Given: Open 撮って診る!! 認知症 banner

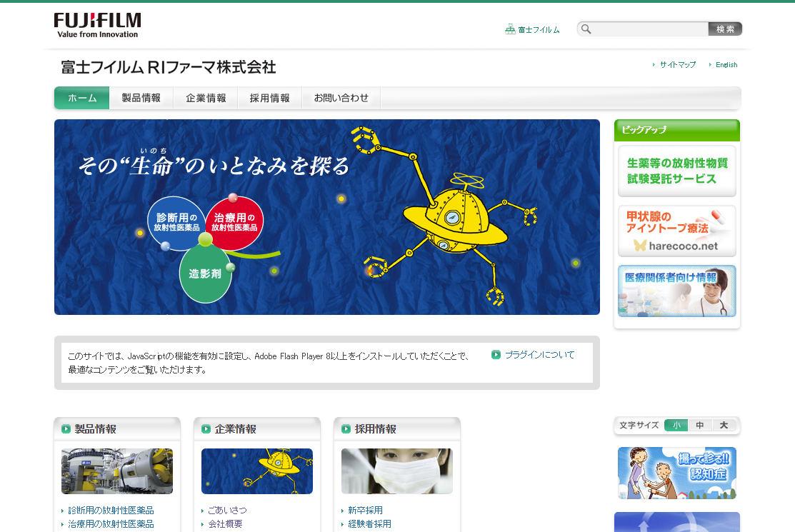Looking at the screenshot, I should (x=677, y=473).
